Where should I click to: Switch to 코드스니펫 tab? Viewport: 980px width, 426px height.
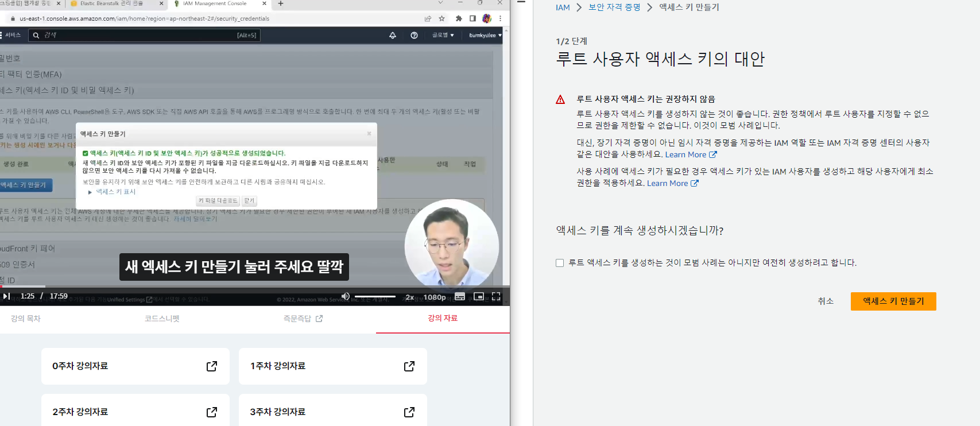click(162, 319)
